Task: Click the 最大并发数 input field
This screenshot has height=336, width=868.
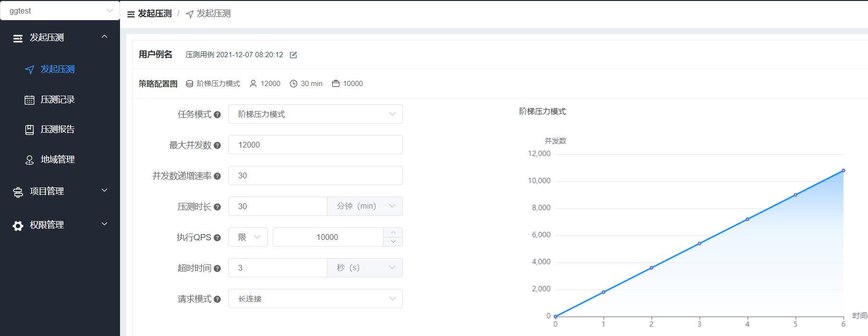Action: coord(315,145)
